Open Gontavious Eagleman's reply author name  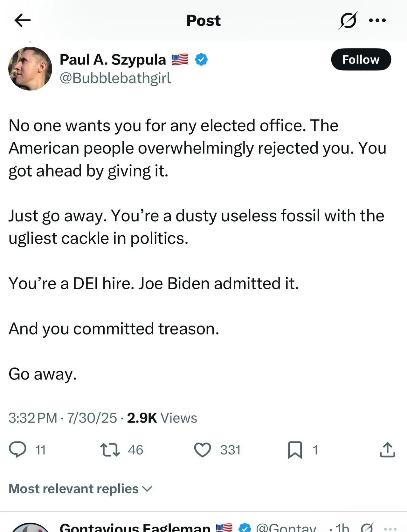135,527
